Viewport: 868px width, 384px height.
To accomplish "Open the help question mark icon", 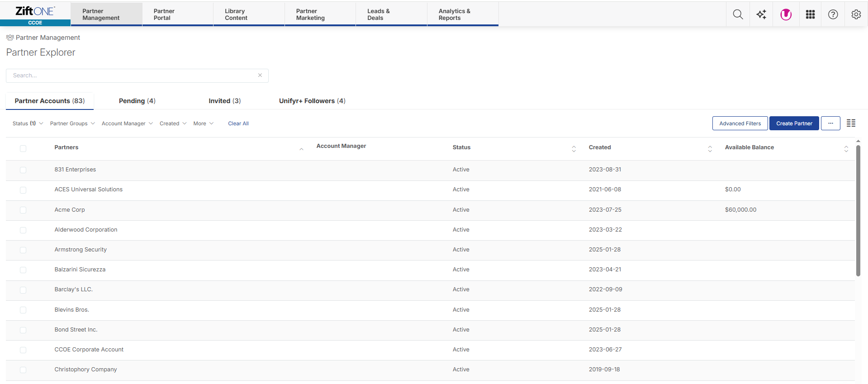I will point(833,14).
